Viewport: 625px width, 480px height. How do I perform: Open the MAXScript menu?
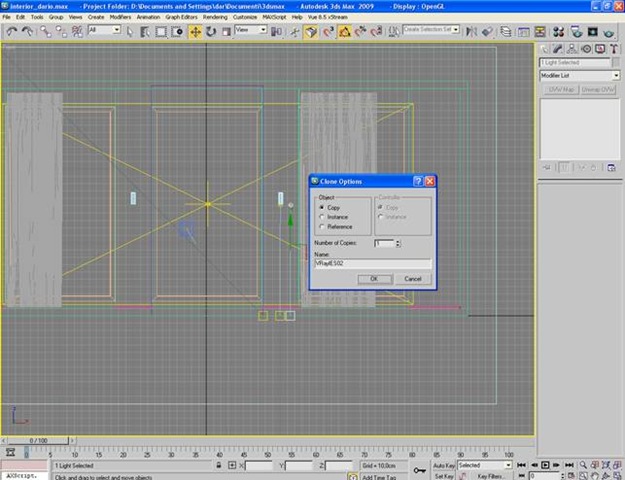[274, 17]
